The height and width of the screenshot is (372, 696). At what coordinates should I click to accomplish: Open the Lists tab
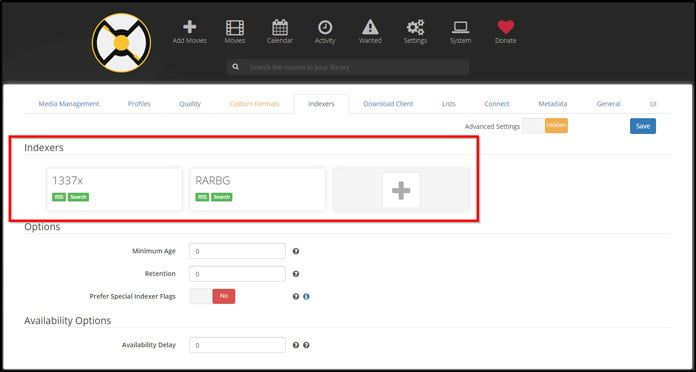[449, 104]
